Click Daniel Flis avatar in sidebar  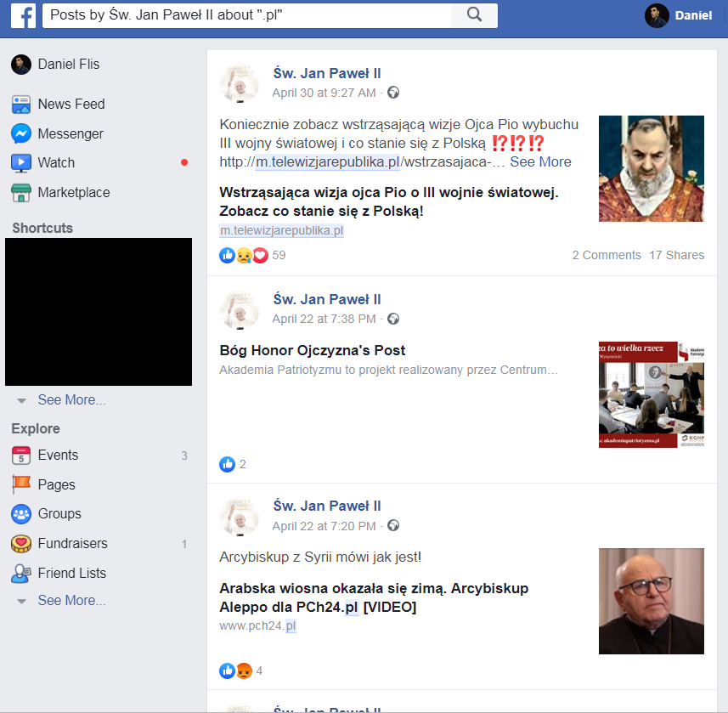click(x=21, y=64)
